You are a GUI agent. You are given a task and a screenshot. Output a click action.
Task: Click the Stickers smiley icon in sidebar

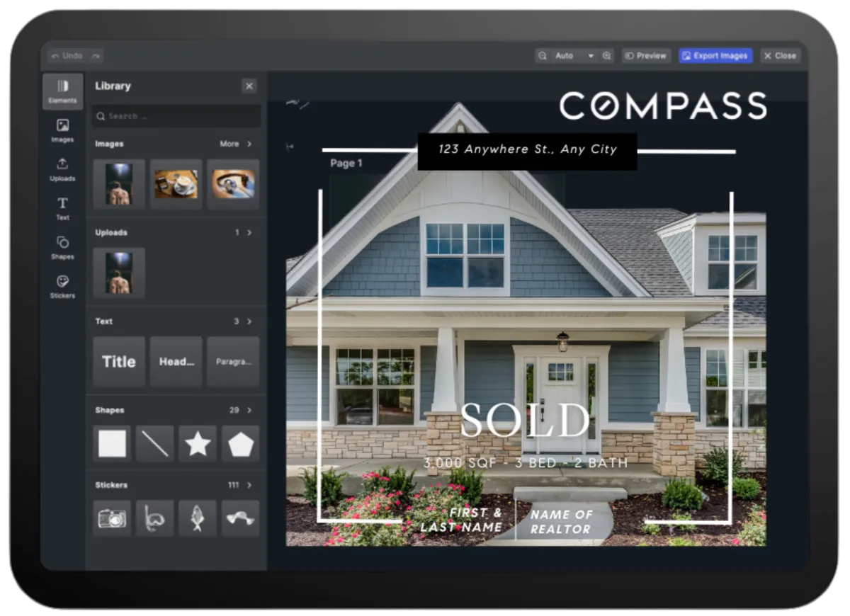[x=62, y=281]
